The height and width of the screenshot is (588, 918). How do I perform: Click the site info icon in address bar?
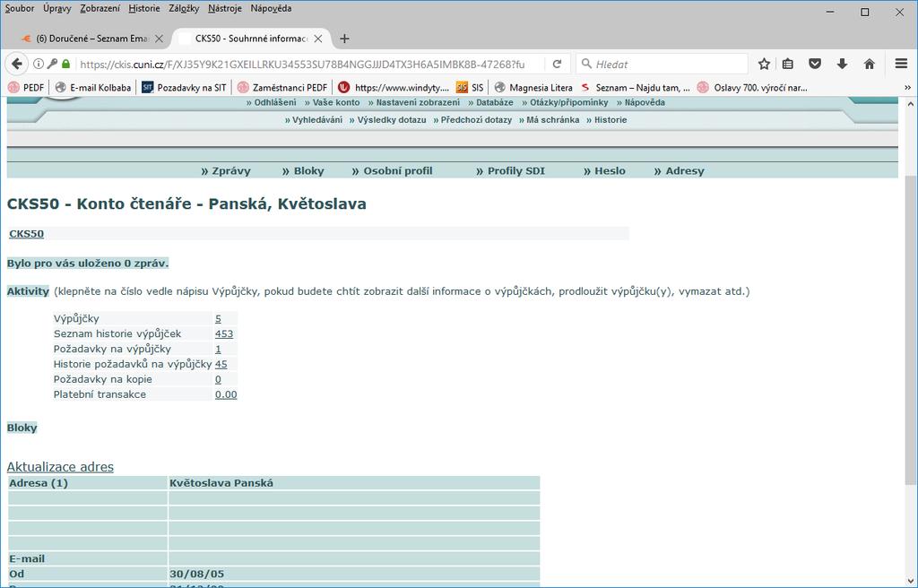point(38,64)
